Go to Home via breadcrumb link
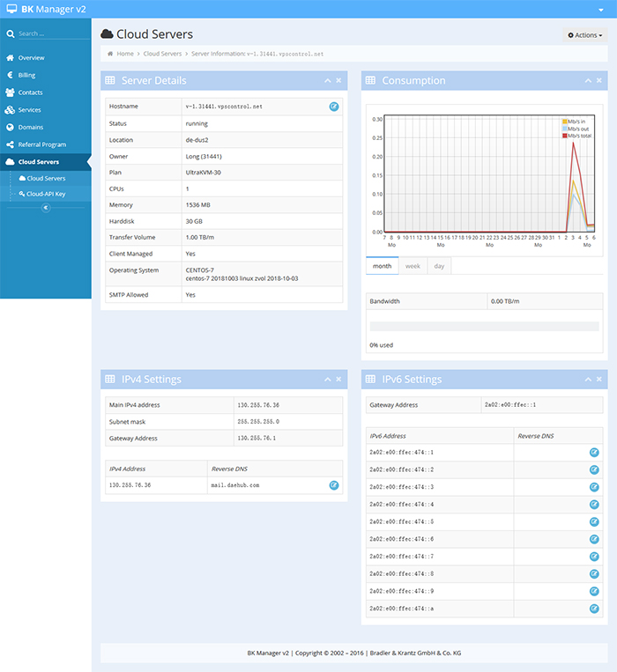Screen dimensions: 617x672 [125, 54]
